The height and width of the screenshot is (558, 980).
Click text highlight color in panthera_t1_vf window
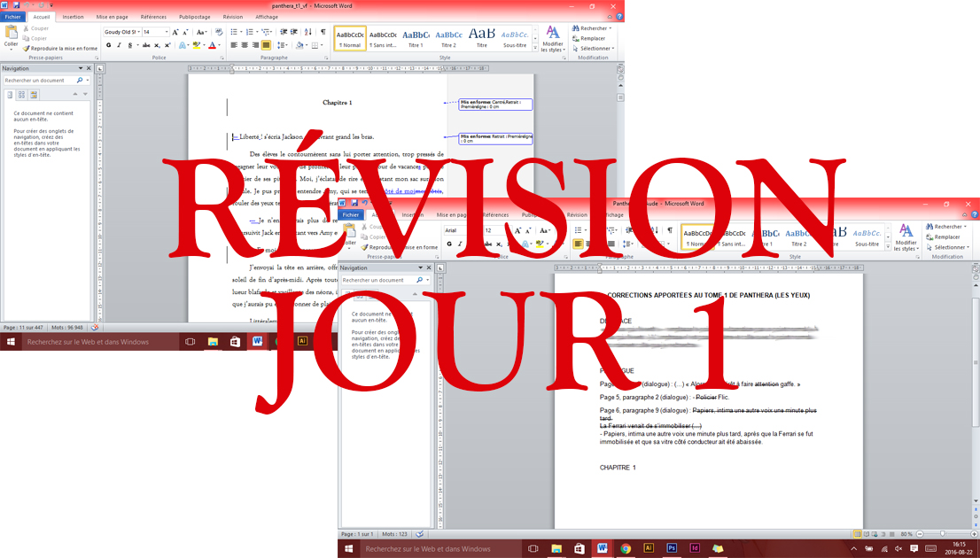[x=198, y=45]
